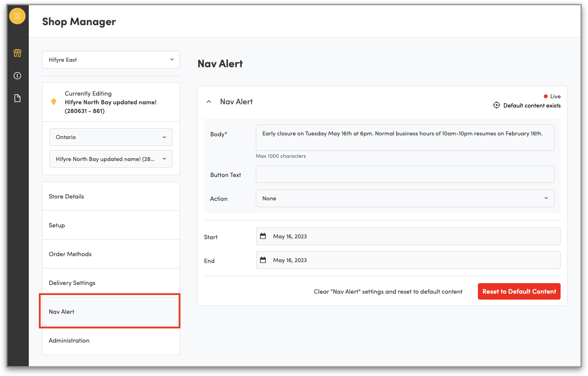Click the yellow location pin icon
Image resolution: width=588 pixels, height=376 pixels.
tap(53, 102)
